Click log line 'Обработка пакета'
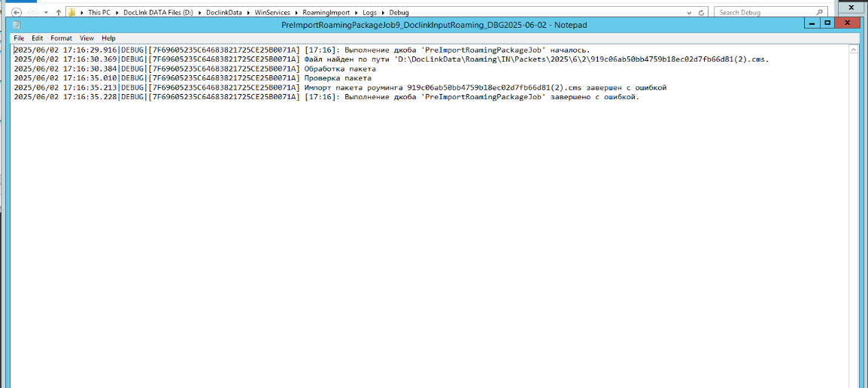868x388 pixels. (x=195, y=68)
